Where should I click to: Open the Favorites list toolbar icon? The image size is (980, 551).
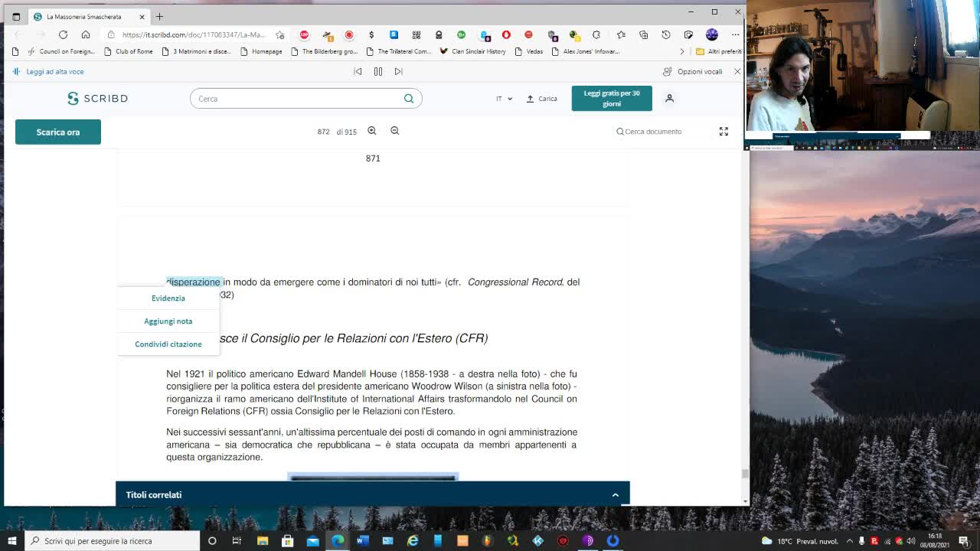coord(621,34)
